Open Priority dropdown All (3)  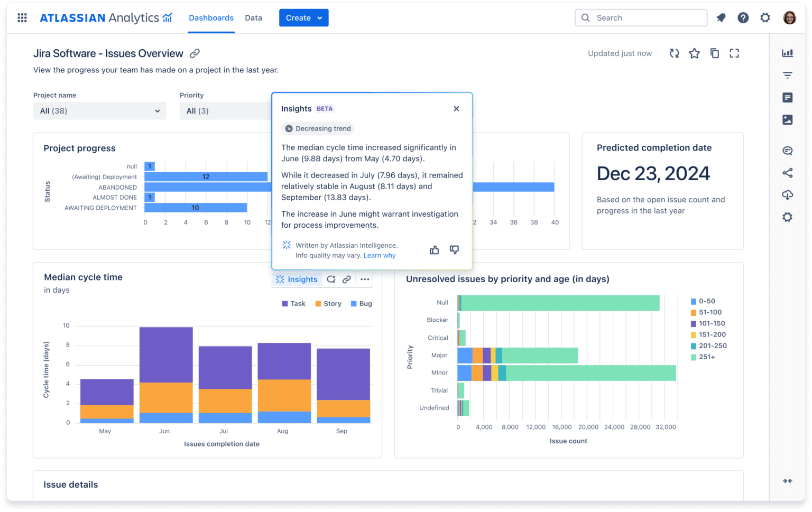(225, 111)
